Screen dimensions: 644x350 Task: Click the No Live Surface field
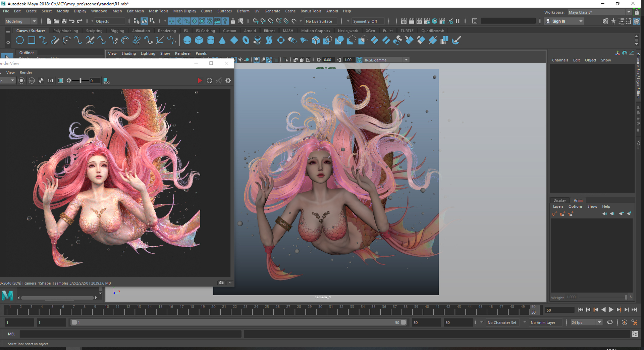(x=321, y=21)
